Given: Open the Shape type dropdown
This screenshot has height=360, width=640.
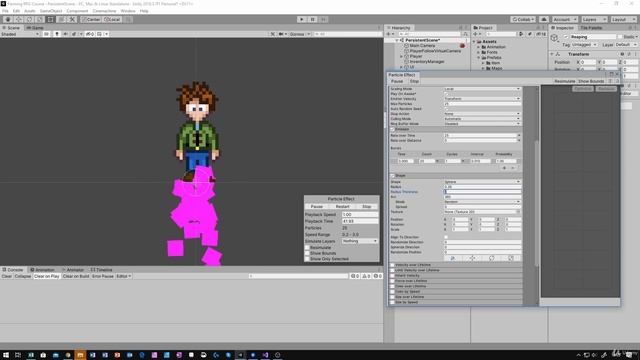Looking at the screenshot, I should coord(482,182).
